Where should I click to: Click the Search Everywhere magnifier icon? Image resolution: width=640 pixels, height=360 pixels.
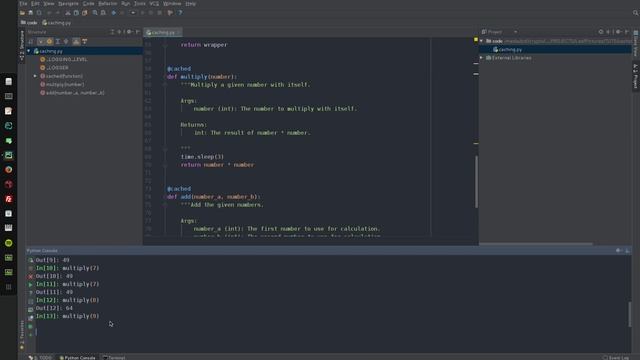pos(636,13)
